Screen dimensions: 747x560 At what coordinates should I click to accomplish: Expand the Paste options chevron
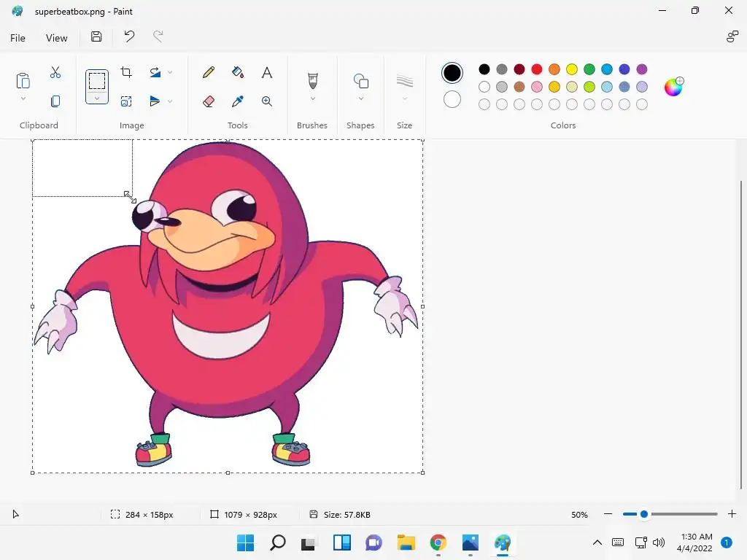23,98
